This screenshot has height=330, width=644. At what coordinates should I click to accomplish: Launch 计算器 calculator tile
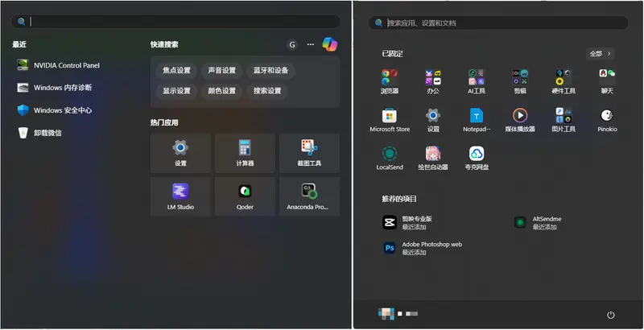[245, 153]
